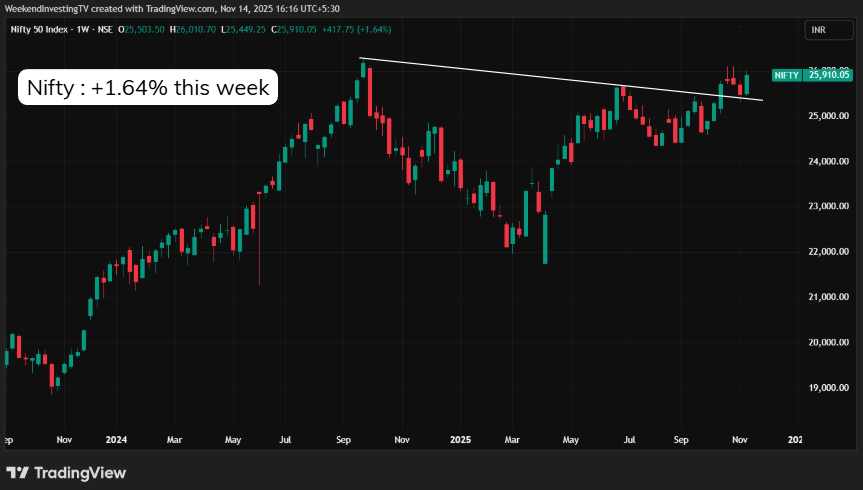Click the 22,000.00 price axis label

(829, 252)
